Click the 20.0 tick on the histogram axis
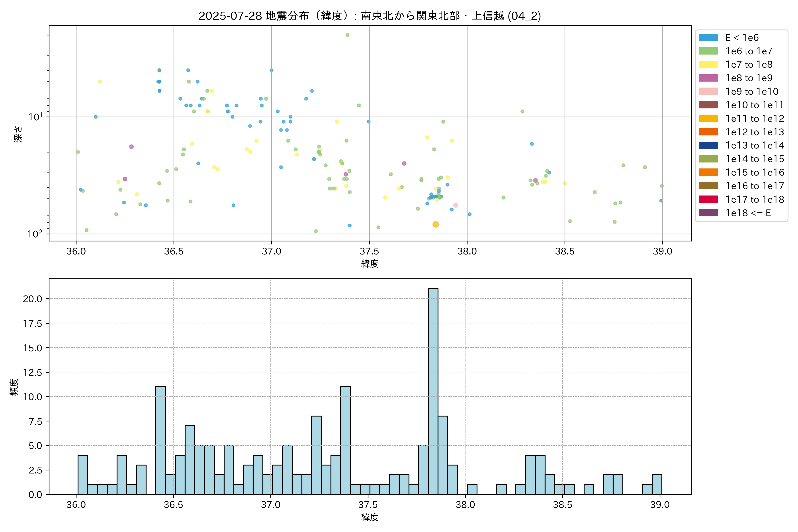Image resolution: width=798 pixels, height=532 pixels. 33,299
